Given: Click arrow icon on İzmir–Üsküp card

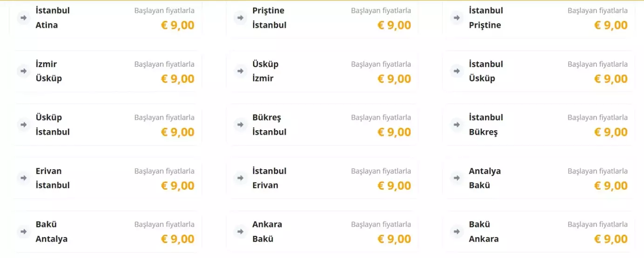Looking at the screenshot, I should pos(23,71).
